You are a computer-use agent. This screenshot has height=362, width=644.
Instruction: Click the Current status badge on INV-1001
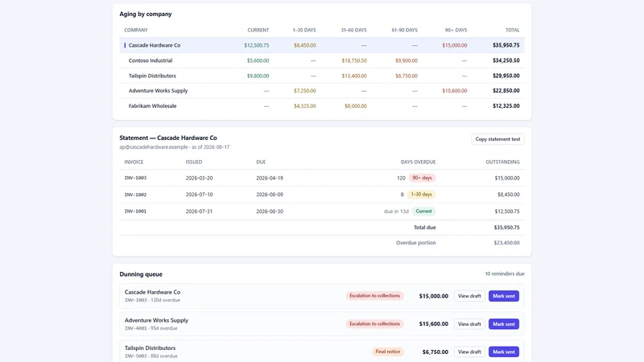(x=423, y=211)
